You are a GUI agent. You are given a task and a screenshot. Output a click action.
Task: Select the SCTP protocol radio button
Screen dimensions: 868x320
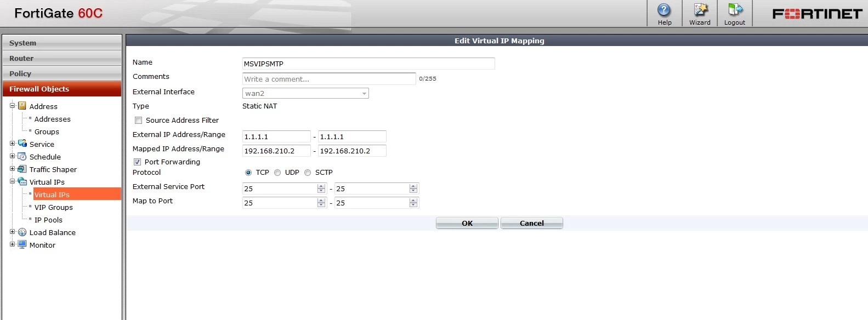click(x=308, y=173)
